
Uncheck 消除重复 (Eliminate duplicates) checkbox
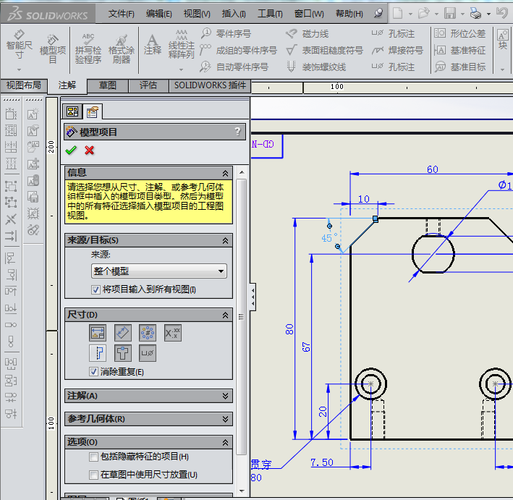point(94,371)
